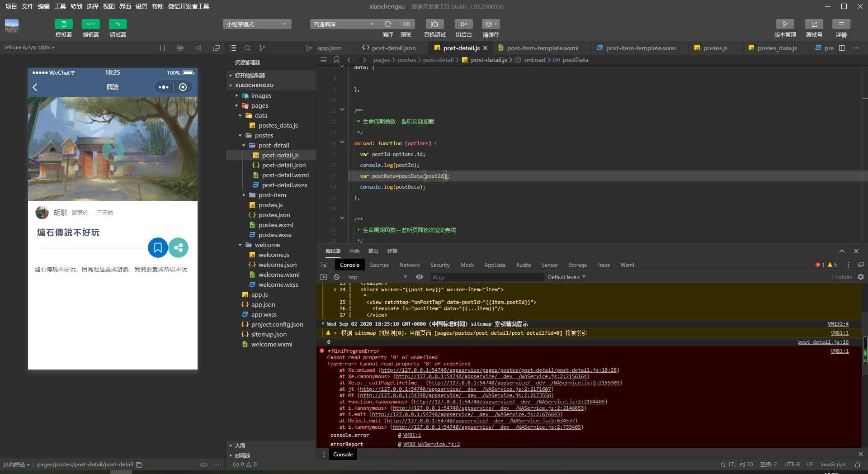Open real device debugging
The height and width of the screenshot is (474, 868).
435,24
